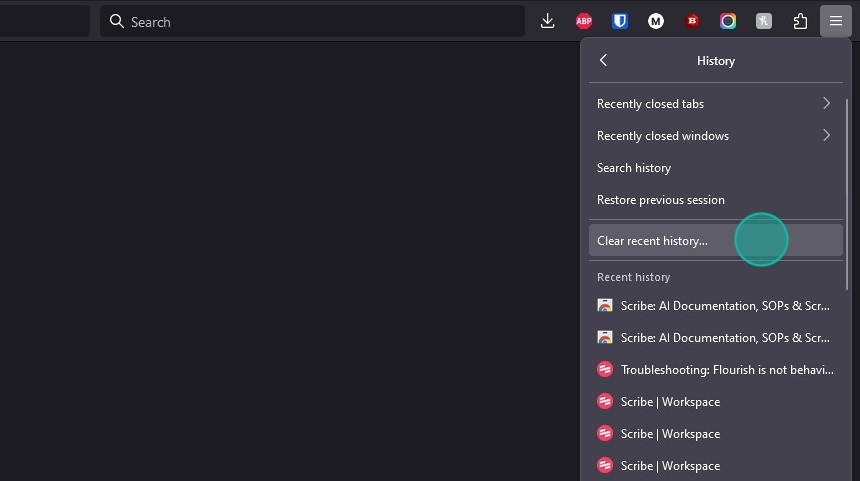This screenshot has width=860, height=481.
Task: Open the Extensions puzzle-piece icon
Action: (x=800, y=21)
